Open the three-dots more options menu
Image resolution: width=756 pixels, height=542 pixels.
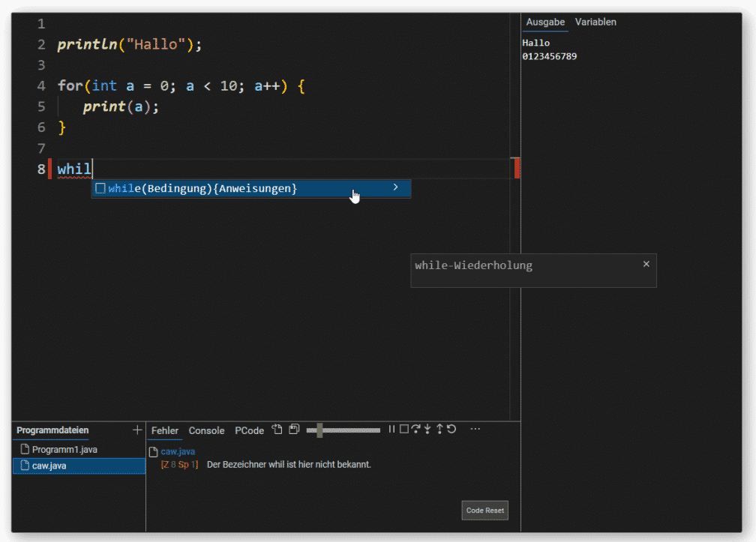[475, 430]
